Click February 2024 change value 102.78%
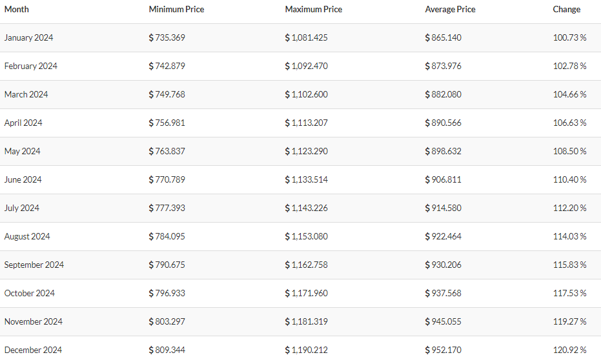Screen dimensions: 601x364 (x=569, y=66)
